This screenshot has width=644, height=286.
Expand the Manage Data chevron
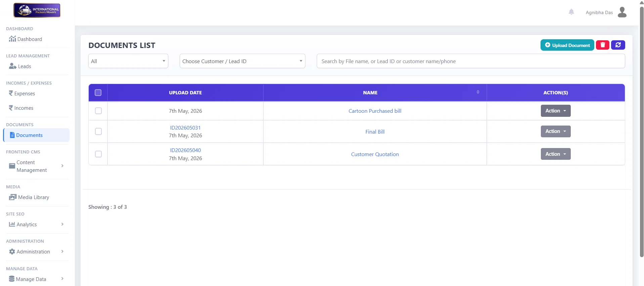[x=62, y=279]
